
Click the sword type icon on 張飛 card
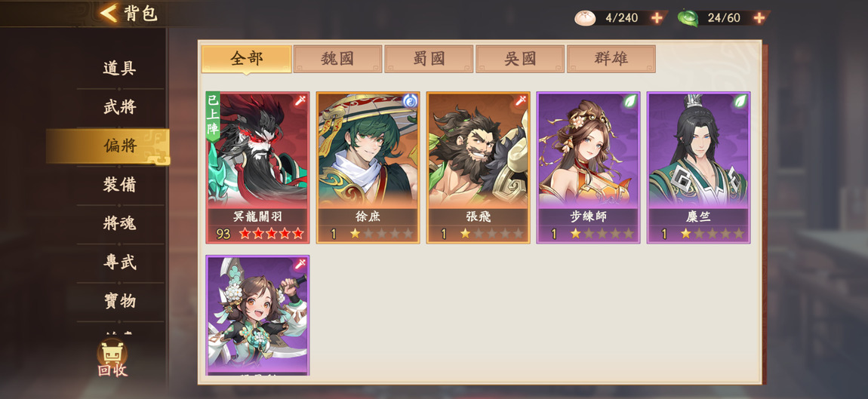pos(520,101)
